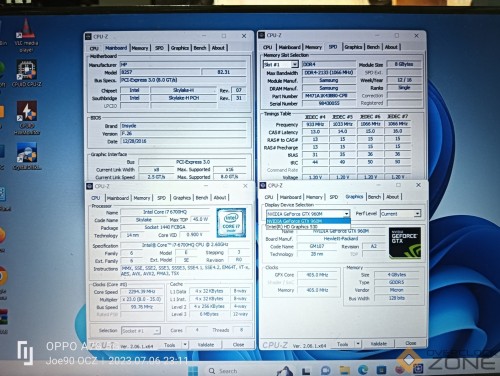Viewport: 500px width, 376px height.
Task: Open SPD tab in CPU window
Action: (162, 198)
